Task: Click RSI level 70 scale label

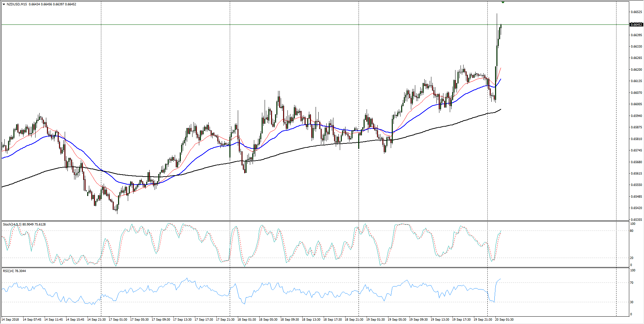Action: click(632, 283)
